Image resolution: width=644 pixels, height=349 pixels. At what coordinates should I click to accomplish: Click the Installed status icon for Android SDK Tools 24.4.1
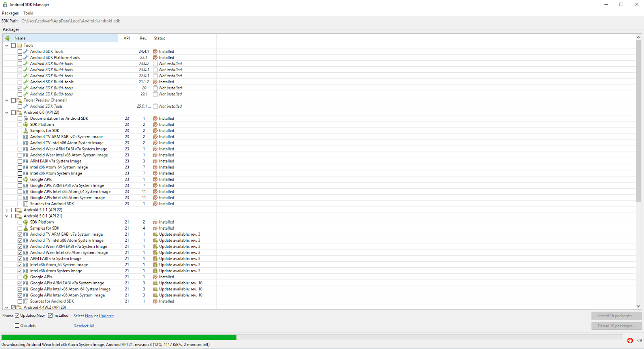(155, 51)
